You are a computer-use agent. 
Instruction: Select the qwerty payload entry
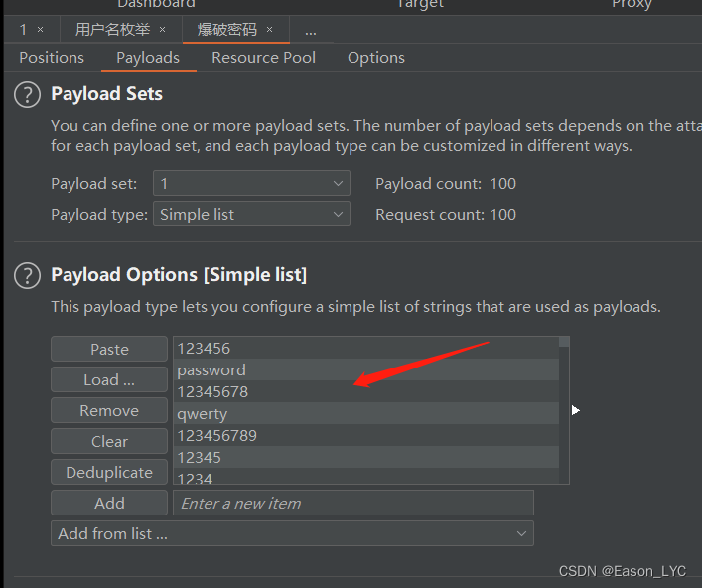tap(366, 413)
